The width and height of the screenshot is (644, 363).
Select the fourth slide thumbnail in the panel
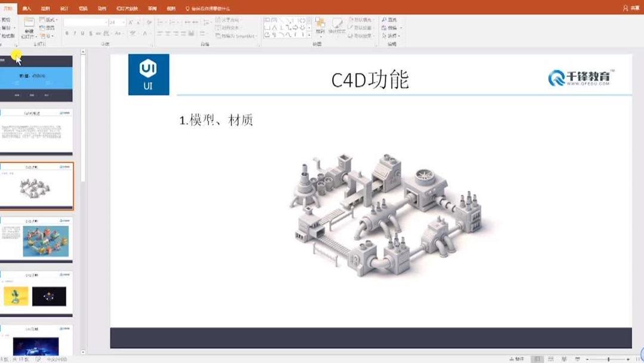(37, 239)
